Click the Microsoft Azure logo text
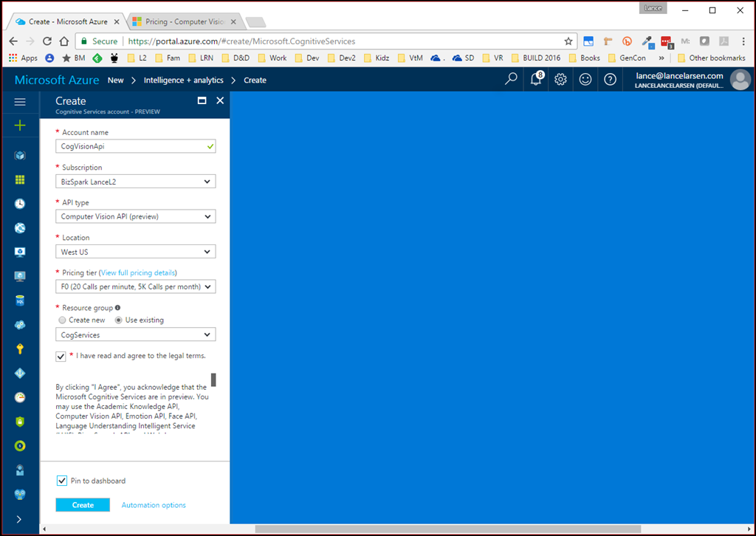 (57, 80)
